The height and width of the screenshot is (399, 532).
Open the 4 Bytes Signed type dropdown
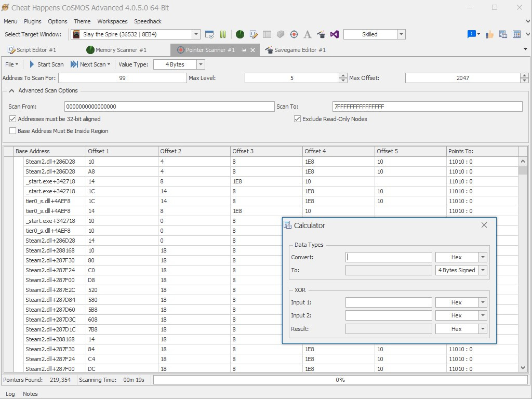[x=483, y=270]
